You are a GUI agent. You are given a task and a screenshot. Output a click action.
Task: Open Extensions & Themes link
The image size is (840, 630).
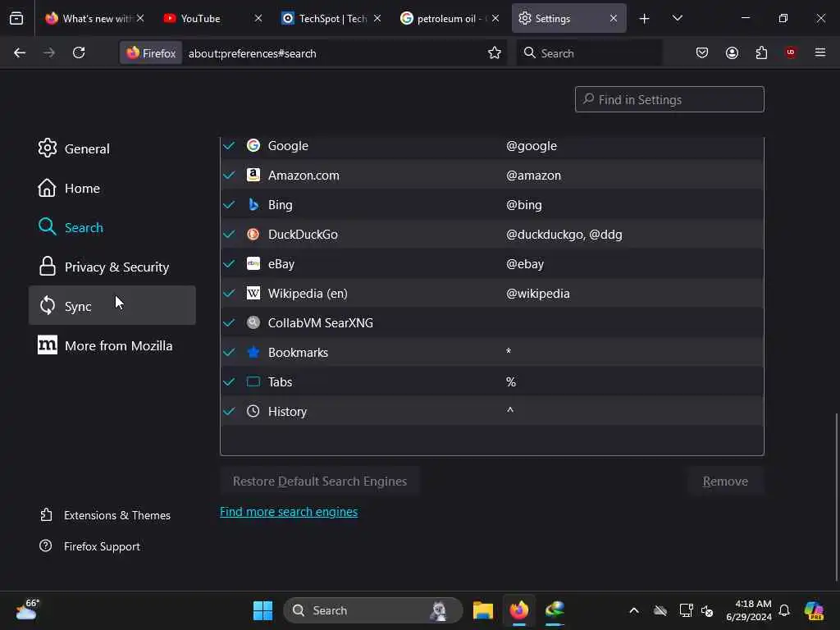tap(106, 515)
